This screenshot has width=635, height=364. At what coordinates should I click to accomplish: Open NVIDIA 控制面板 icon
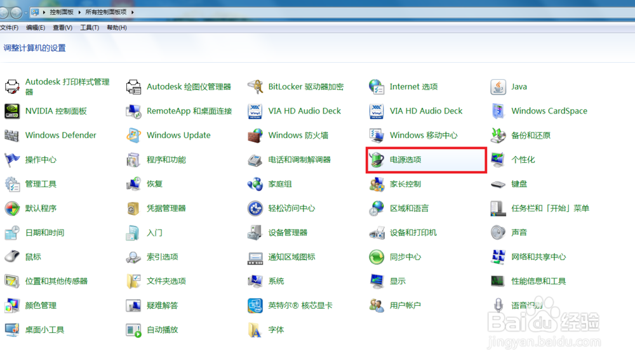pos(12,111)
